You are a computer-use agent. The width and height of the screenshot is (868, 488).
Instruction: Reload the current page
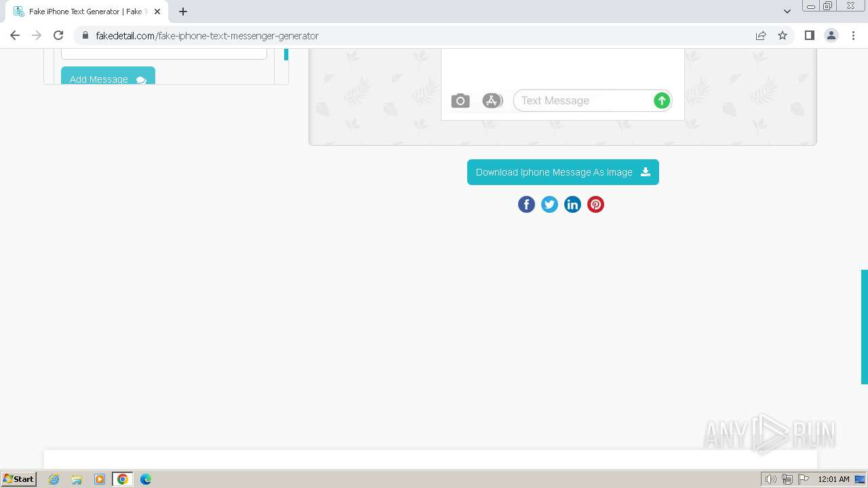[x=58, y=35]
